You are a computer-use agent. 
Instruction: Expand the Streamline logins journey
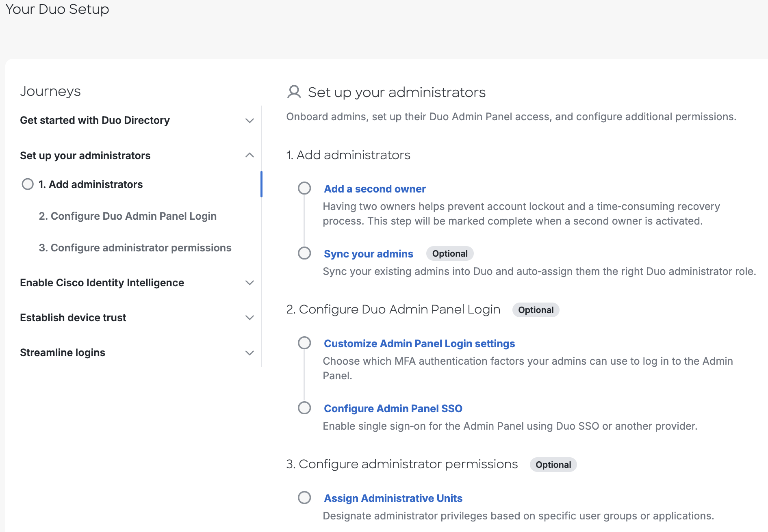(x=249, y=353)
